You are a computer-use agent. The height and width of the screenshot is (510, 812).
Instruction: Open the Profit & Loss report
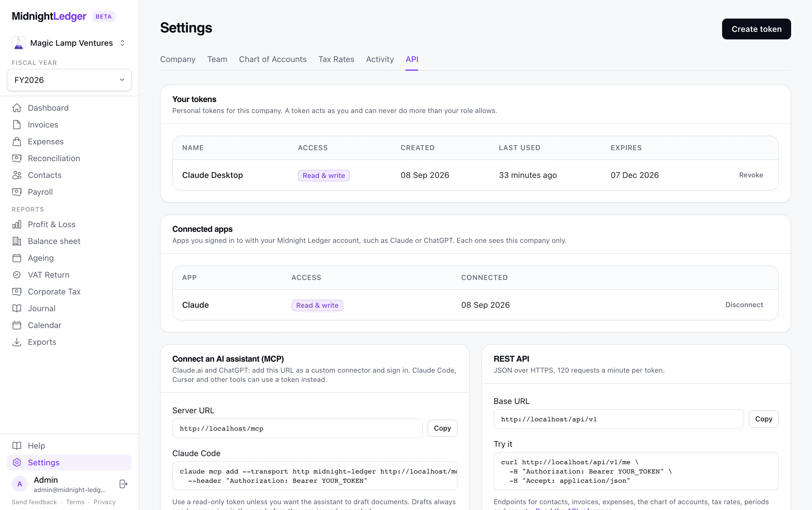69,224
